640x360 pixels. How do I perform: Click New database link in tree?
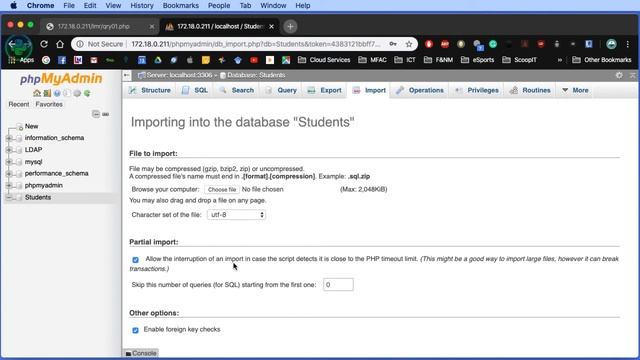click(x=31, y=127)
